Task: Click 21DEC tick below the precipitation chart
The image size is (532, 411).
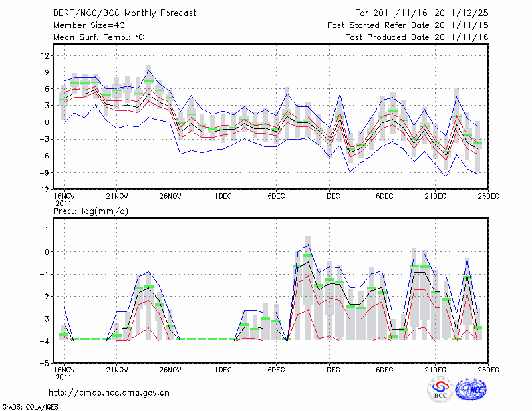Action: pos(436,370)
